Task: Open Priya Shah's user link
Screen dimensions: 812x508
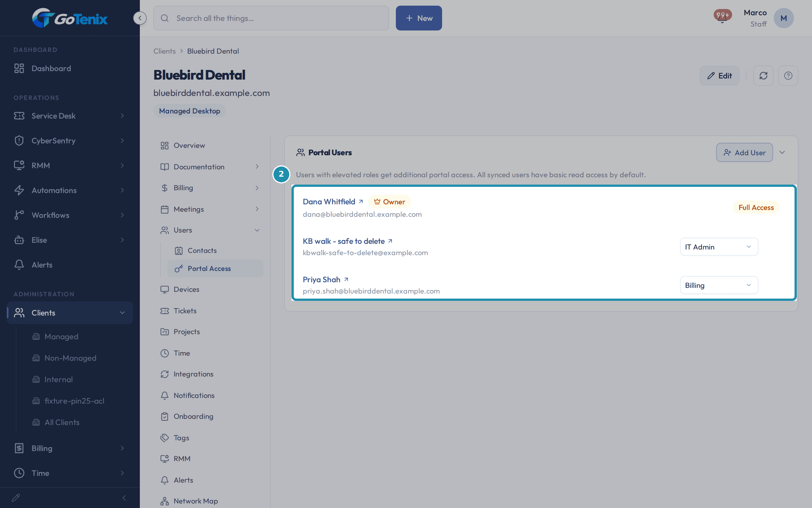Action: tap(321, 279)
